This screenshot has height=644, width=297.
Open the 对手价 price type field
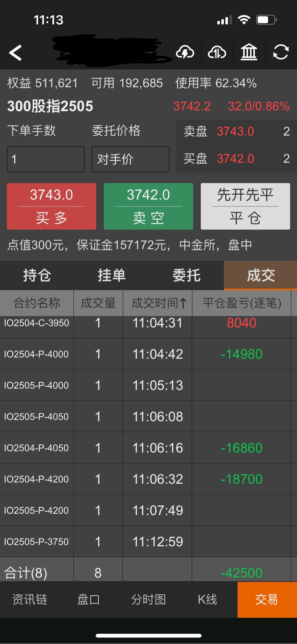pos(131,159)
